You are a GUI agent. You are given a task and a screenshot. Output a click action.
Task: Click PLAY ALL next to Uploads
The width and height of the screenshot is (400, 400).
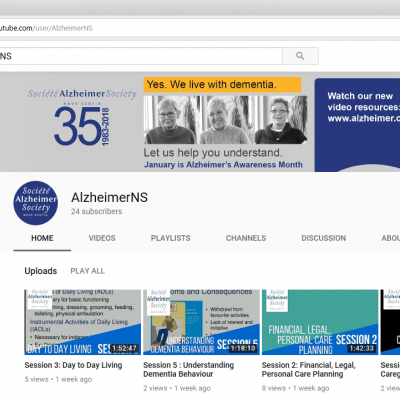point(88,271)
